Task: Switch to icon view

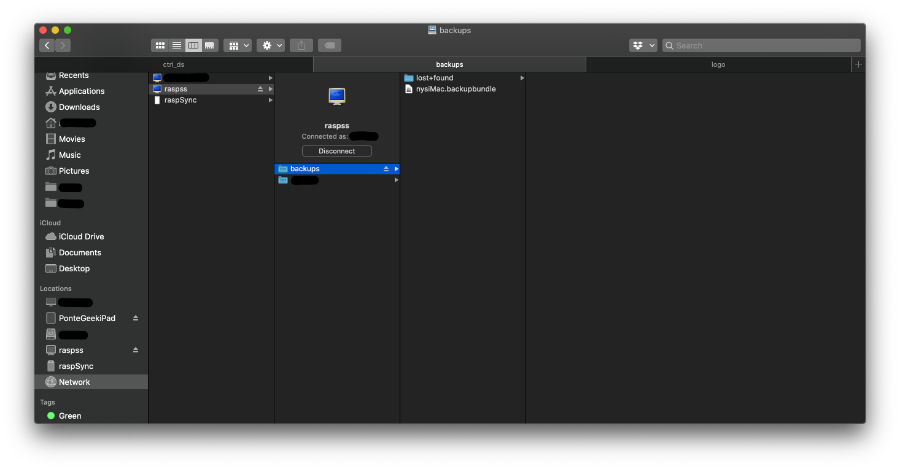Action: pyautogui.click(x=160, y=45)
